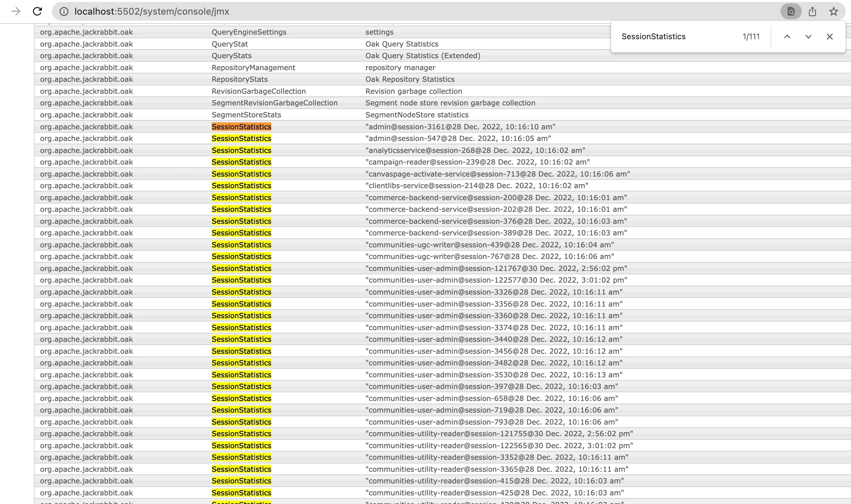Open the clientlibs-service@session-214 session entry

(476, 186)
